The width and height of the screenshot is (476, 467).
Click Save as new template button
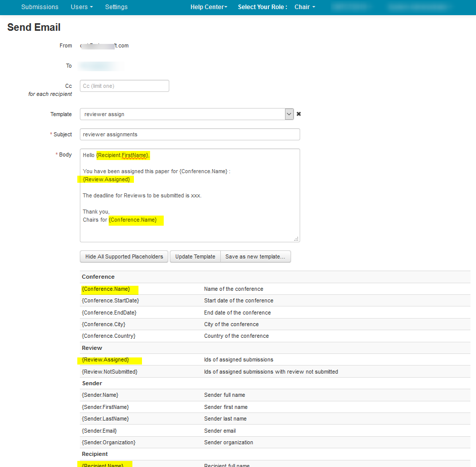[255, 256]
